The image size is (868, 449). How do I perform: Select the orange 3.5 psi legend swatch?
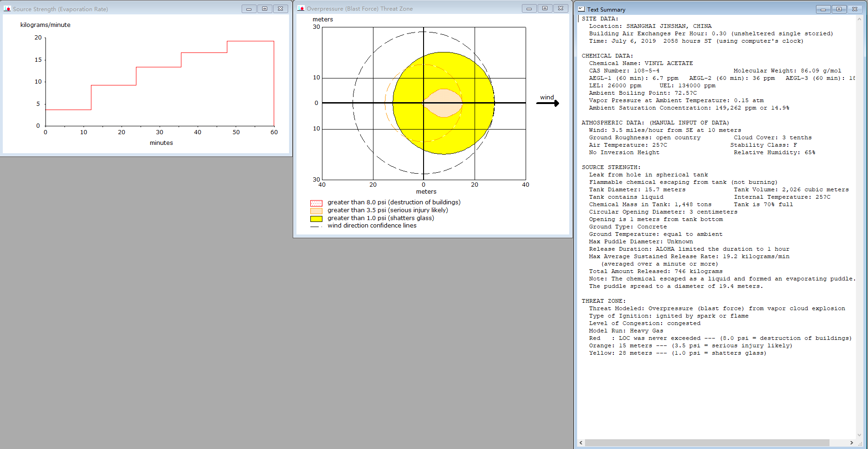pyautogui.click(x=316, y=211)
